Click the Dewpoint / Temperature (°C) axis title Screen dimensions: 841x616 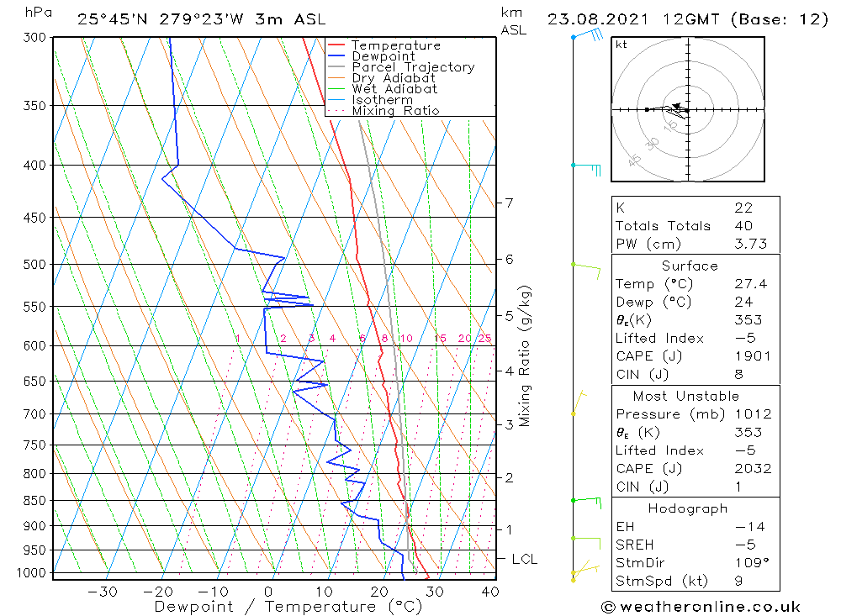coord(288,607)
